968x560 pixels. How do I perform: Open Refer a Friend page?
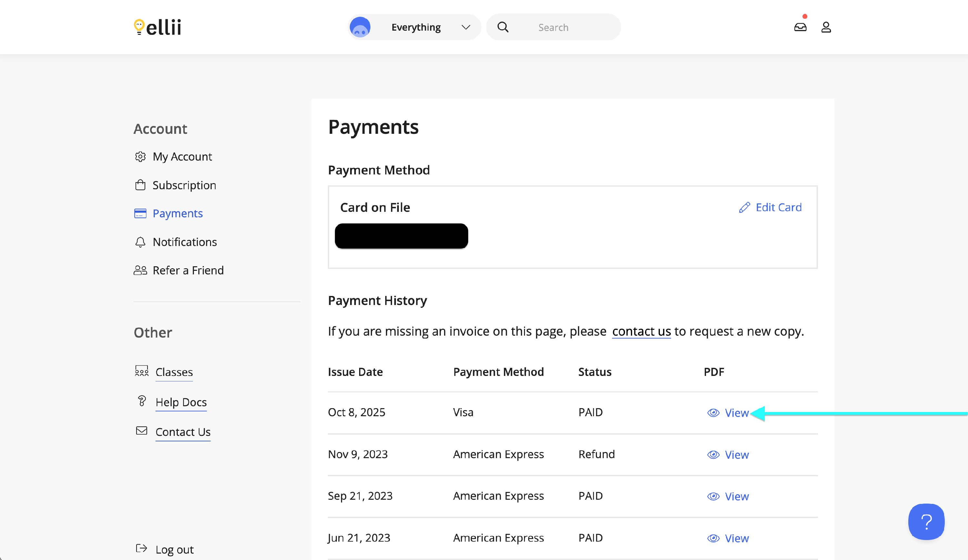[x=188, y=270]
